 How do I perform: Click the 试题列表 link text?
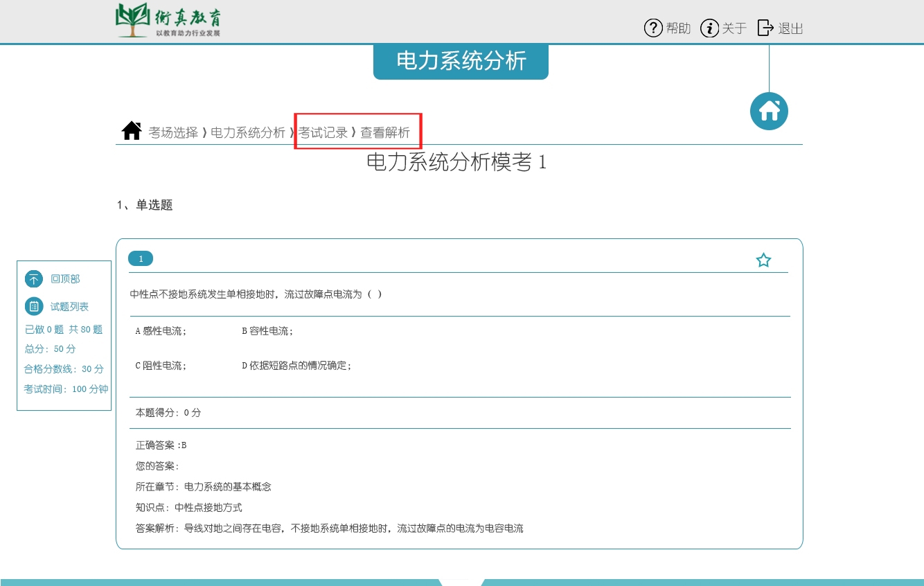point(69,306)
